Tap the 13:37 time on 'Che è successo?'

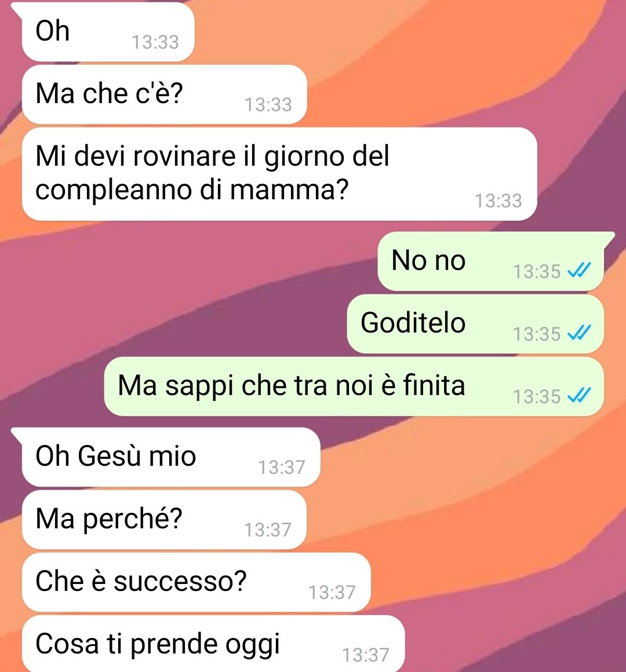pyautogui.click(x=332, y=592)
